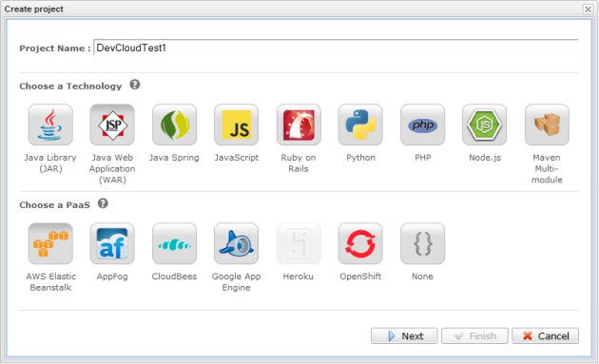Select the Python technology icon
The width and height of the screenshot is (599, 364).
pos(360,125)
